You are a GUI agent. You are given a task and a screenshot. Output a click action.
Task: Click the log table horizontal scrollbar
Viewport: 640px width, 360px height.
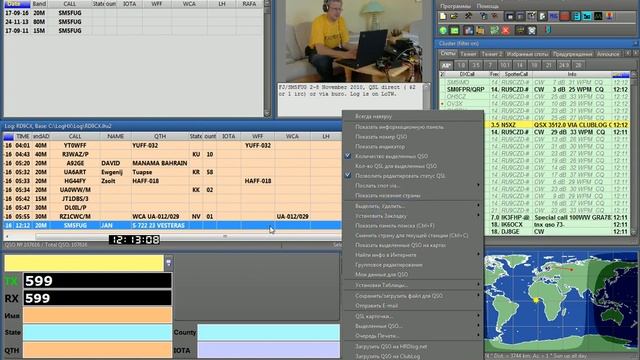click(x=172, y=236)
